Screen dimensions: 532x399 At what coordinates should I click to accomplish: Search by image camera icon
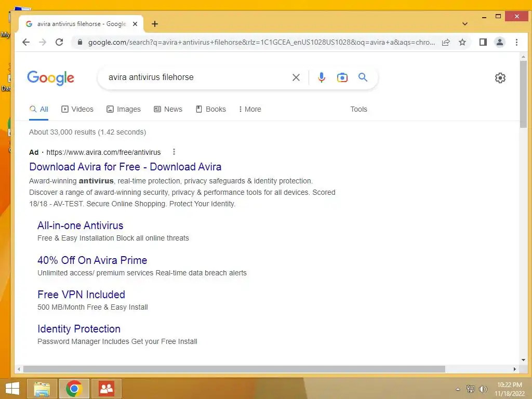point(342,77)
